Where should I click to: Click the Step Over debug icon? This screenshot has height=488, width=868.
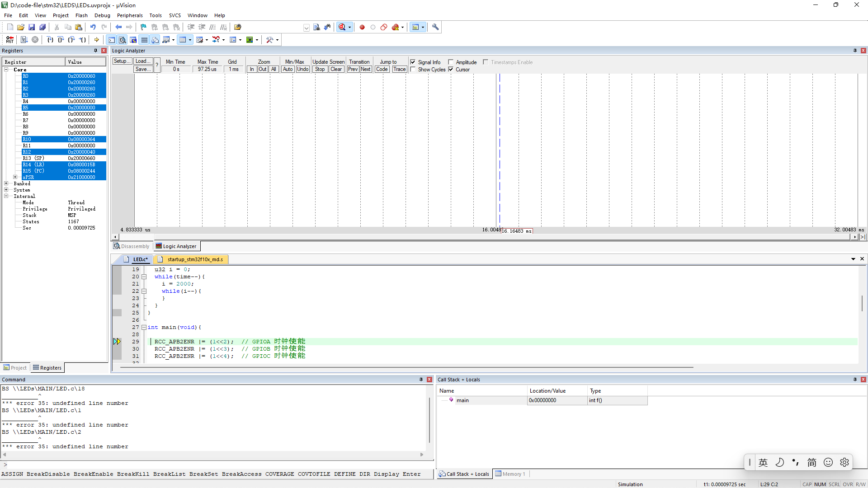tap(61, 40)
